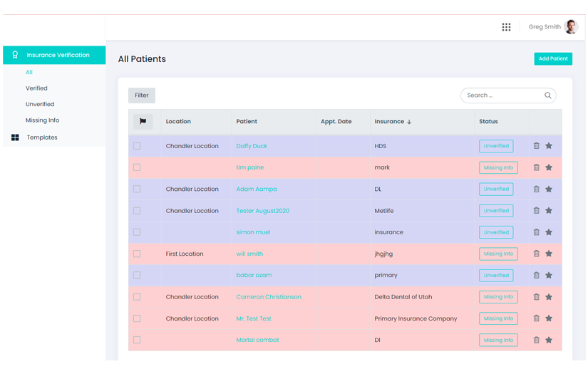Star the Tester August2020 row
Image resolution: width=588 pixels, height=374 pixels.
coord(549,211)
